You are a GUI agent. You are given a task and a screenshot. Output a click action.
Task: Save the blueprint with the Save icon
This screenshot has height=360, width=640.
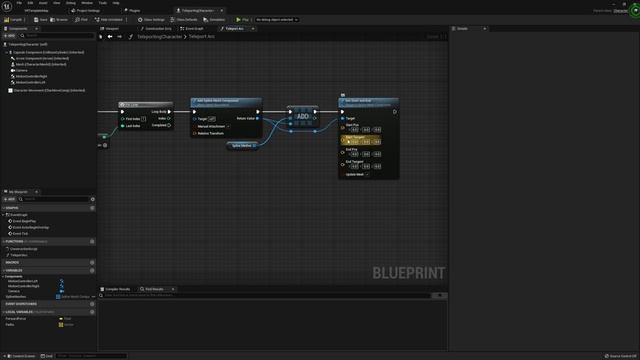[40, 20]
